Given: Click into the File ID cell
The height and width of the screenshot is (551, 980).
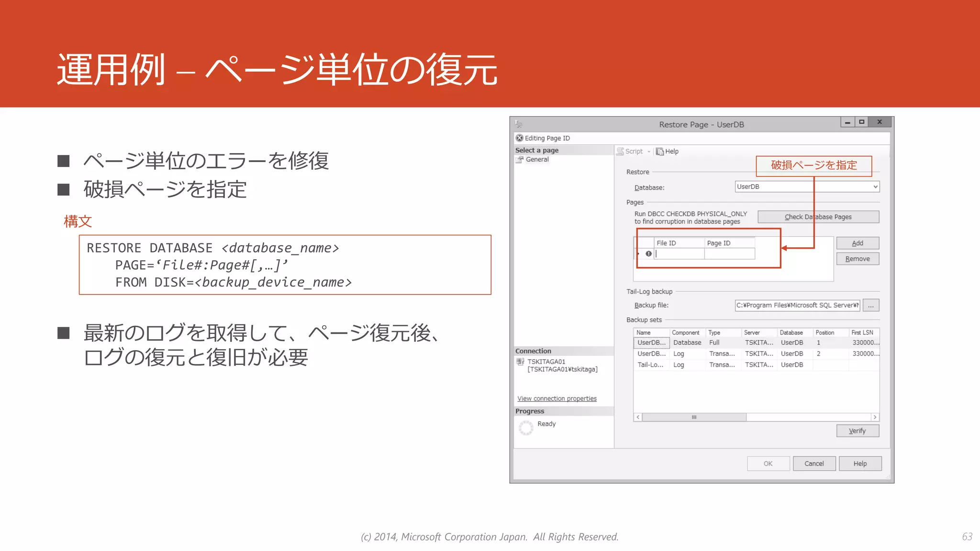Looking at the screenshot, I should (679, 254).
